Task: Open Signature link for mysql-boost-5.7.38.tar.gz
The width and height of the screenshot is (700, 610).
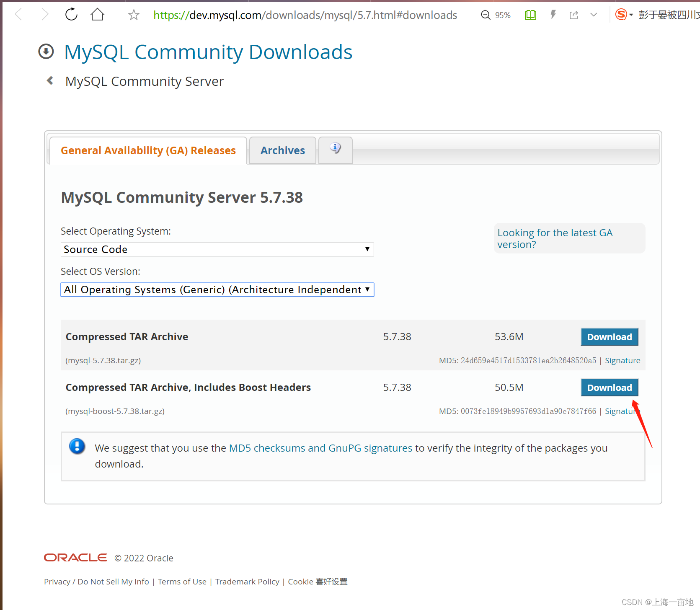Action: click(x=622, y=411)
